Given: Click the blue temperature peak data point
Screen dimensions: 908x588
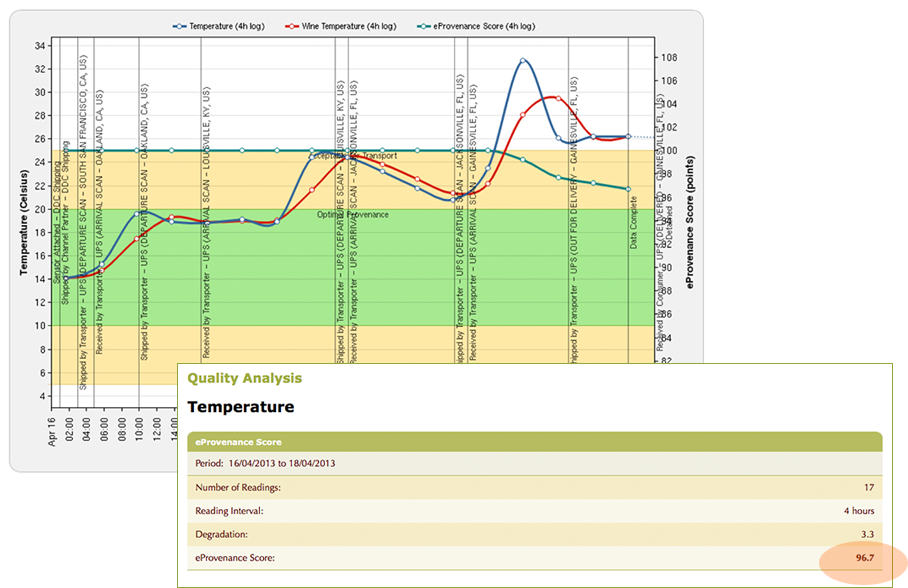Looking at the screenshot, I should tap(522, 60).
